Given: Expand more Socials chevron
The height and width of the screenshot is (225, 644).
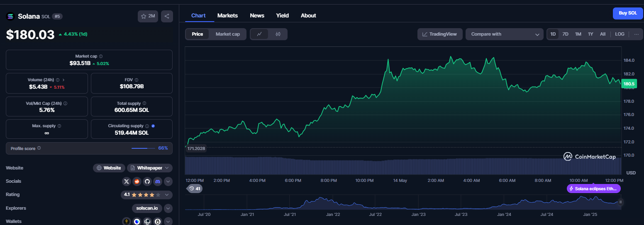Looking at the screenshot, I should [168, 181].
